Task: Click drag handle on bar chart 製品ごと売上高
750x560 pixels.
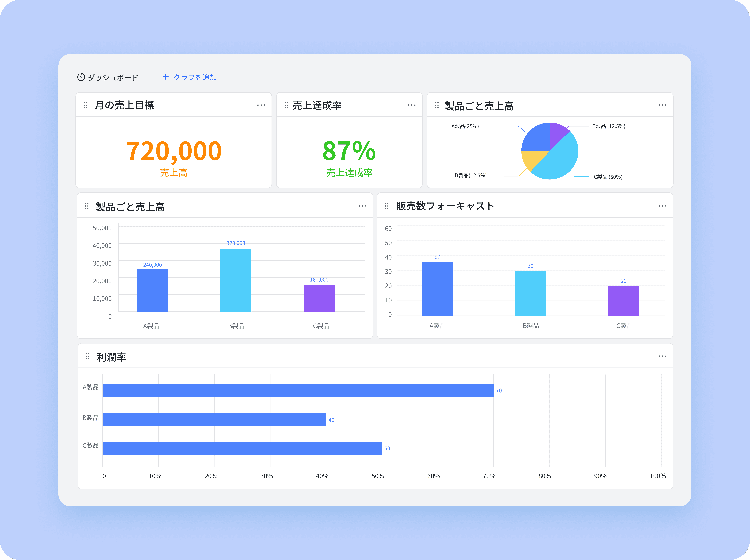Action: pos(87,206)
